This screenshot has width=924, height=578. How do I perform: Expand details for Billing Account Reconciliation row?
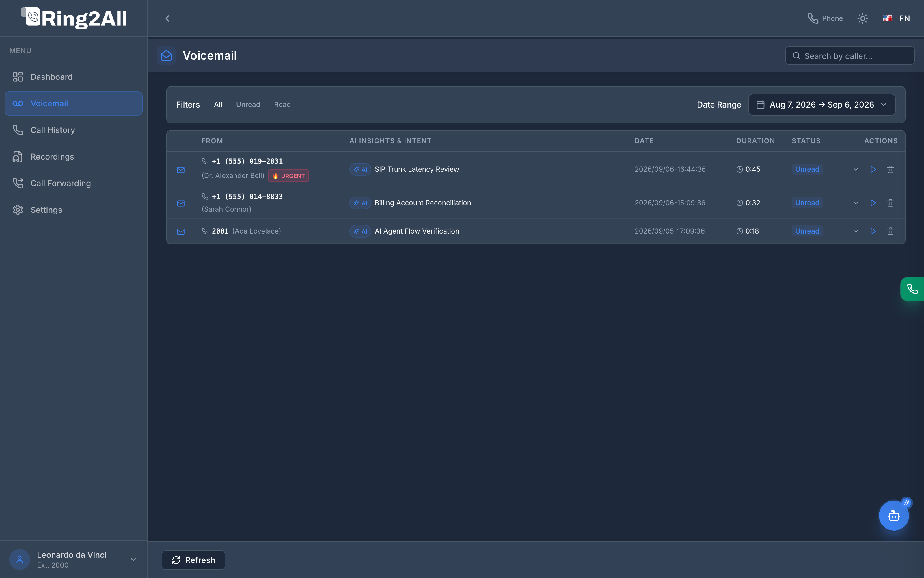(x=856, y=203)
